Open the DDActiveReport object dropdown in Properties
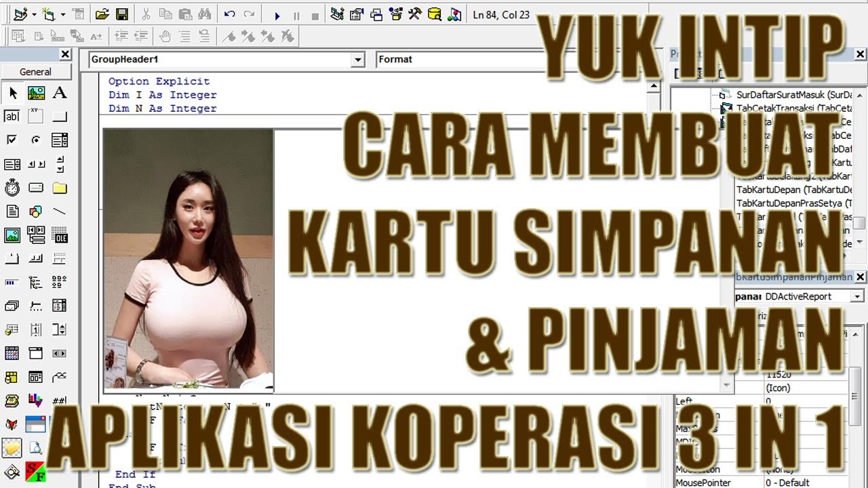The image size is (868, 488). pos(858,296)
